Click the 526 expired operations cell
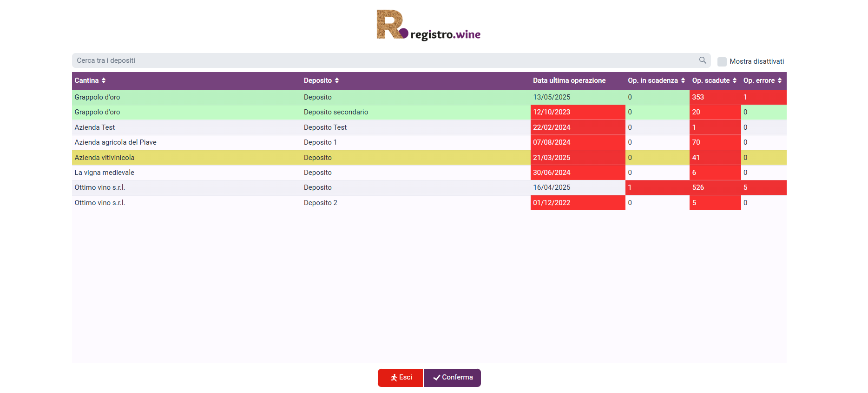 [715, 187]
